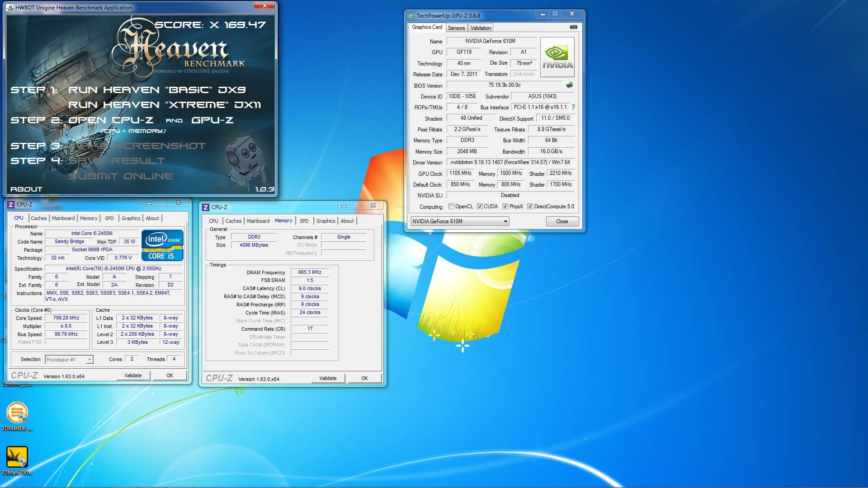The width and height of the screenshot is (868, 488).
Task: Click the Intel Core i5 logo in CPU-Z
Action: click(162, 245)
